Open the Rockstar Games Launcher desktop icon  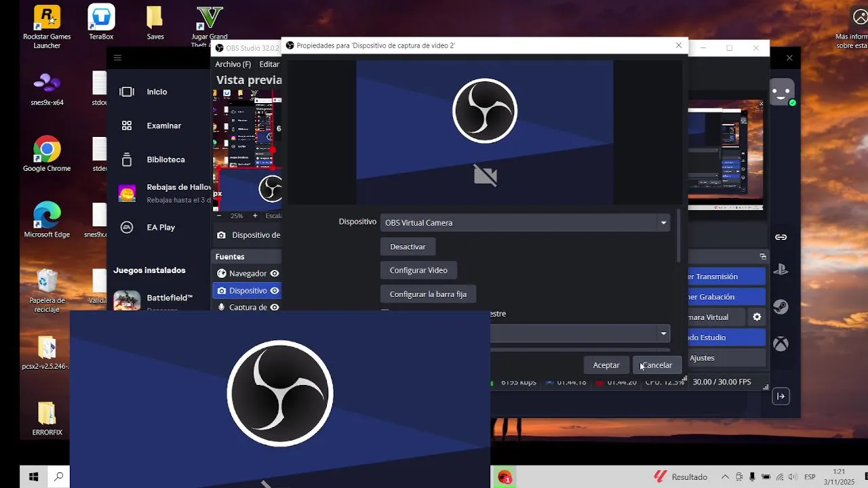[47, 27]
